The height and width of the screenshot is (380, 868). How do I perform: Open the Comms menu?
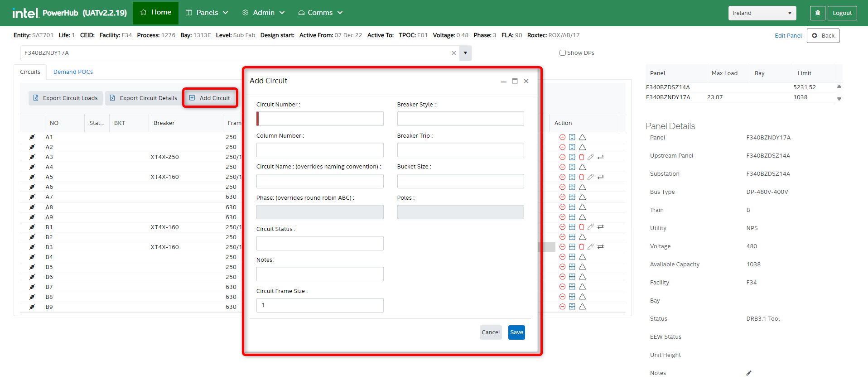(x=320, y=13)
